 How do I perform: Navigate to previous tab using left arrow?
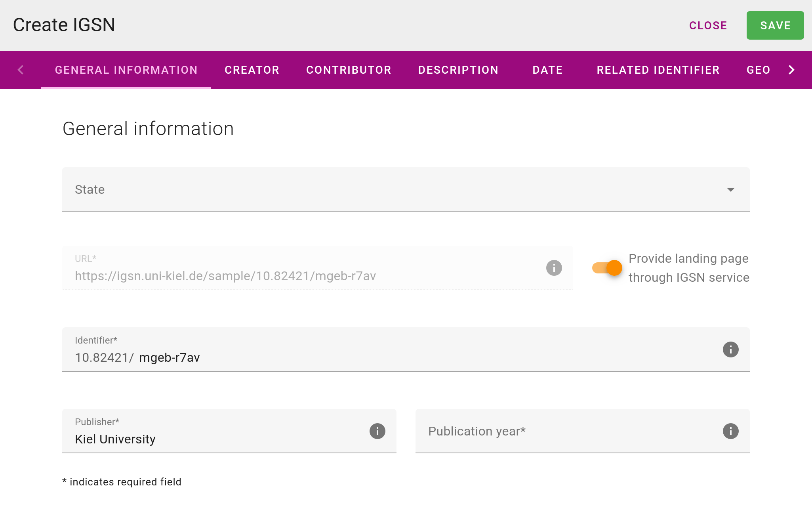[21, 70]
